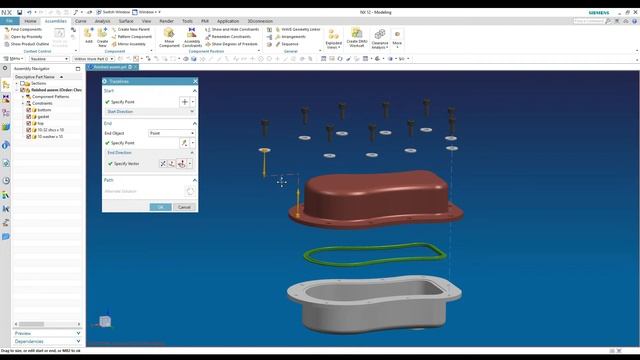Click the OK button in the dialog
Viewport: 640px width, 360px height.
click(160, 207)
